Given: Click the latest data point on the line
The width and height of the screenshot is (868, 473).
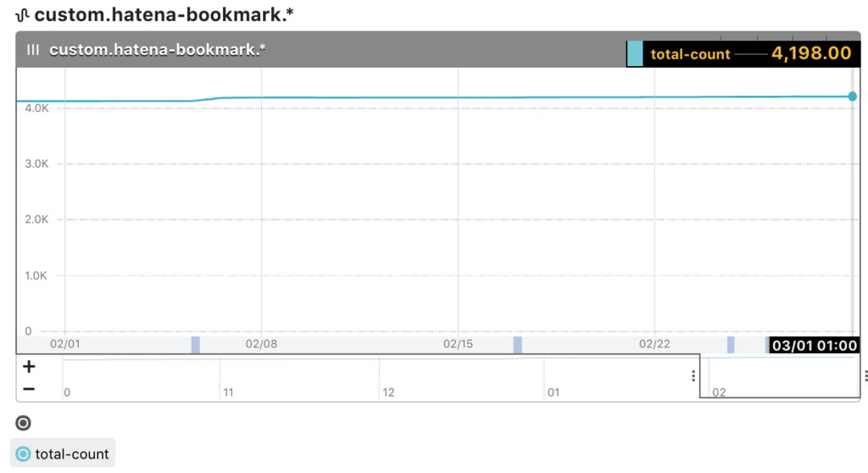Looking at the screenshot, I should 853,97.
